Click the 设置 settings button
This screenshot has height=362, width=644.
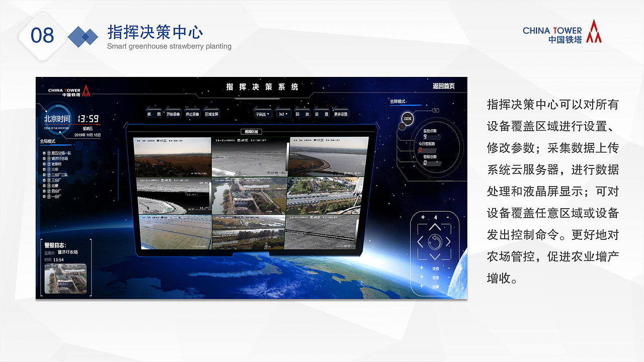click(x=321, y=114)
